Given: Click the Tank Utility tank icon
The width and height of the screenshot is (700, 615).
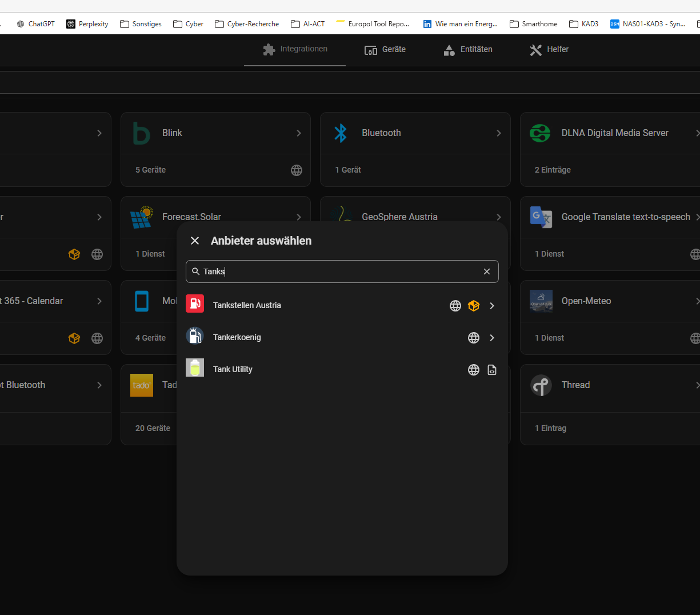Looking at the screenshot, I should (195, 368).
